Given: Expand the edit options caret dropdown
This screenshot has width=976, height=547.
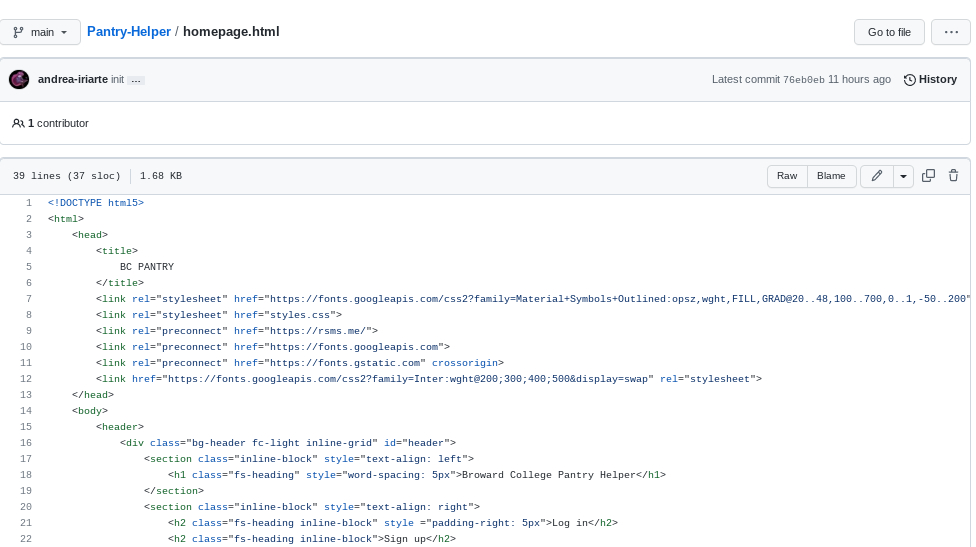Looking at the screenshot, I should coord(904,176).
